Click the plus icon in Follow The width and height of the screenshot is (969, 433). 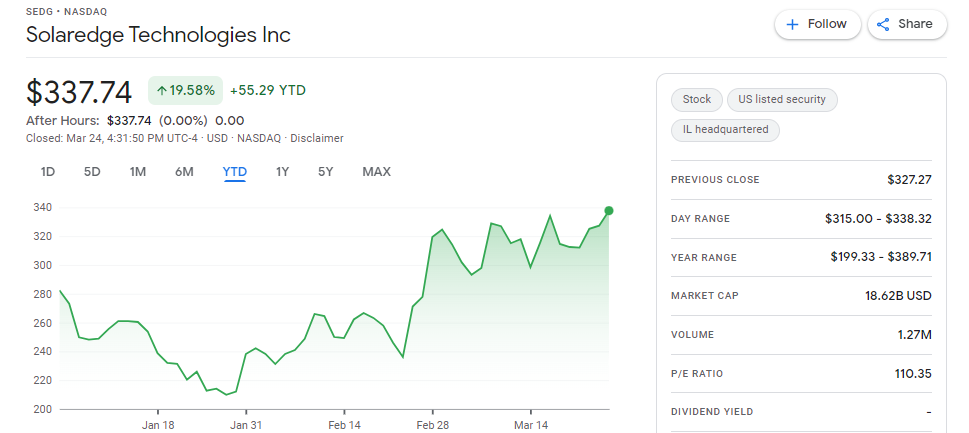point(792,25)
